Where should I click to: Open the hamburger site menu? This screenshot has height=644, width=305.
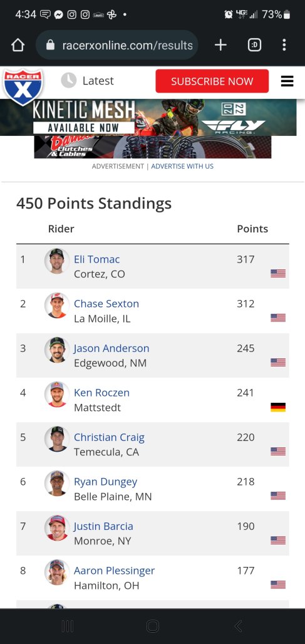click(287, 81)
